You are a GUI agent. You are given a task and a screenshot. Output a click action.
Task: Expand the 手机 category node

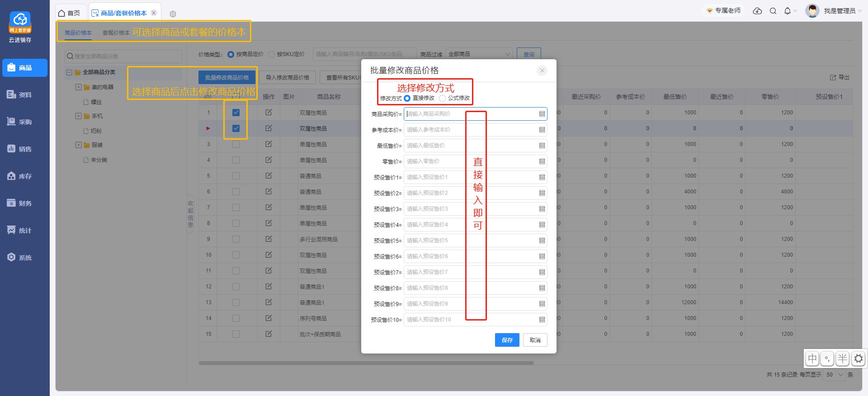coord(78,116)
